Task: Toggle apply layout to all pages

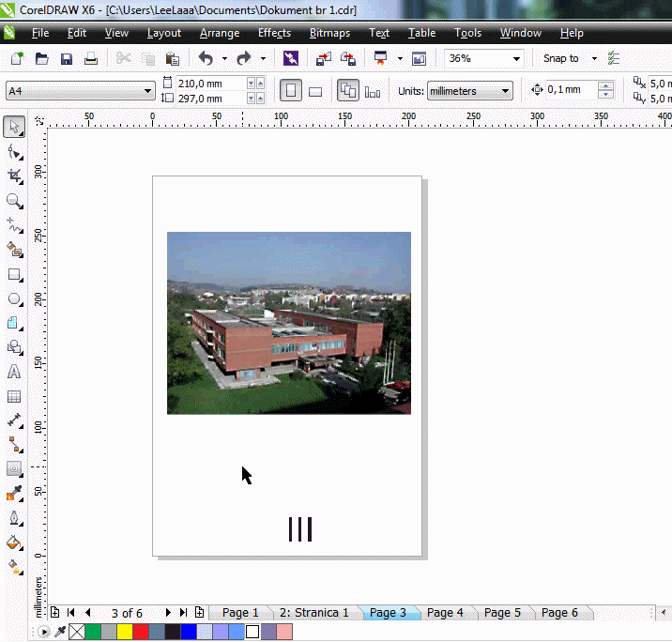Action: coord(347,91)
